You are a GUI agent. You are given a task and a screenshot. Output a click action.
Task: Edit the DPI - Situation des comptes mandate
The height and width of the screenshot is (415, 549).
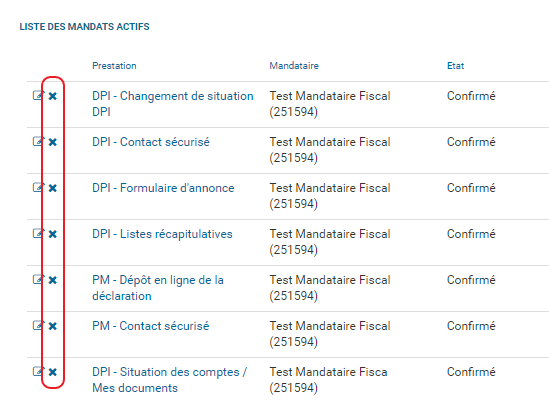38,371
